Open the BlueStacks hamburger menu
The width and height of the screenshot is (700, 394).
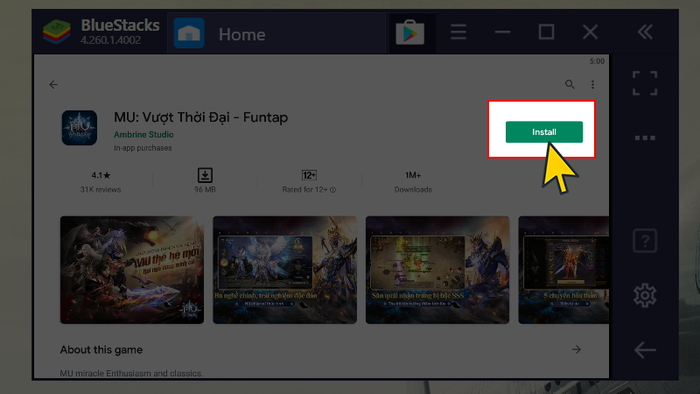click(x=458, y=32)
